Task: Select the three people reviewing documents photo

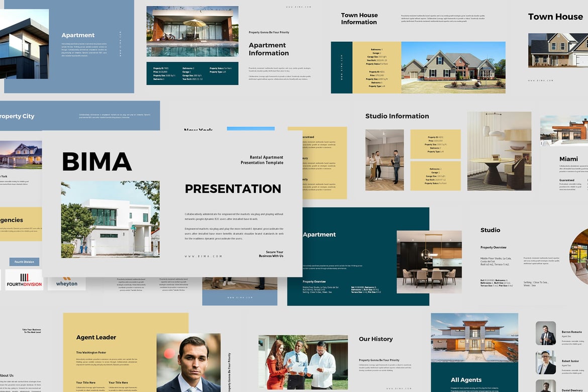Action: (303, 362)
